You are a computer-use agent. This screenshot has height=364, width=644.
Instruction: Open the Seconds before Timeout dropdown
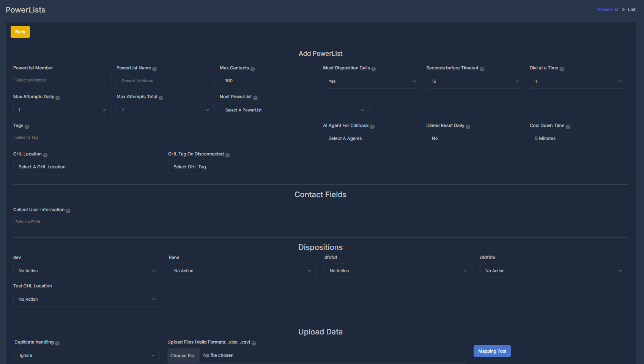click(475, 81)
